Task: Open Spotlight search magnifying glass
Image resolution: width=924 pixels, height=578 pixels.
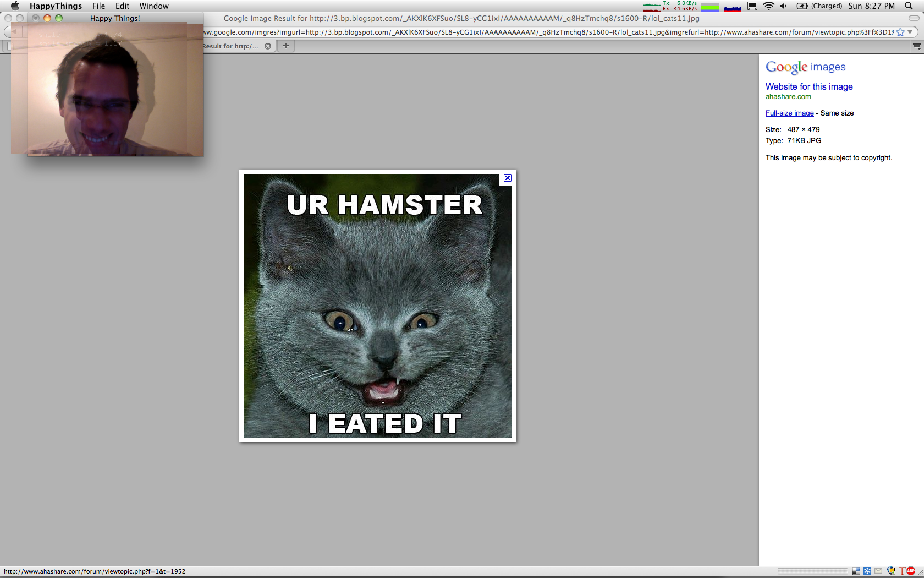Action: 909,6
